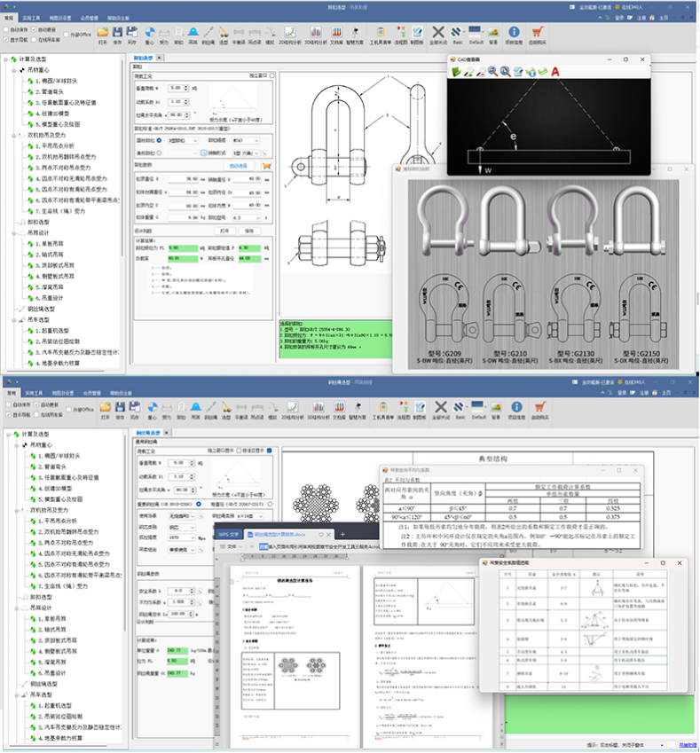Switch to 实用工具 ribbon tab in 钢丝绳选型 window
Screen dimensions: 700x753
(x=34, y=393)
